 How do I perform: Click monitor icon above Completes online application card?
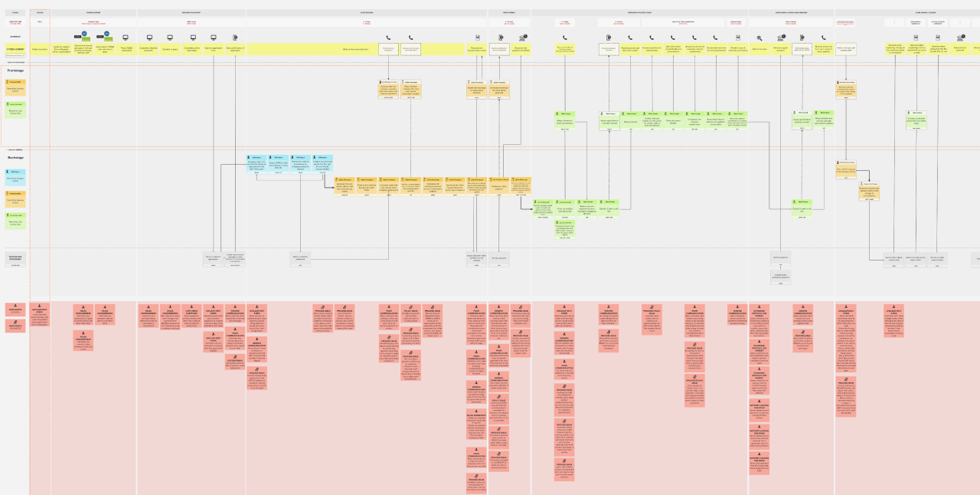(x=193, y=37)
